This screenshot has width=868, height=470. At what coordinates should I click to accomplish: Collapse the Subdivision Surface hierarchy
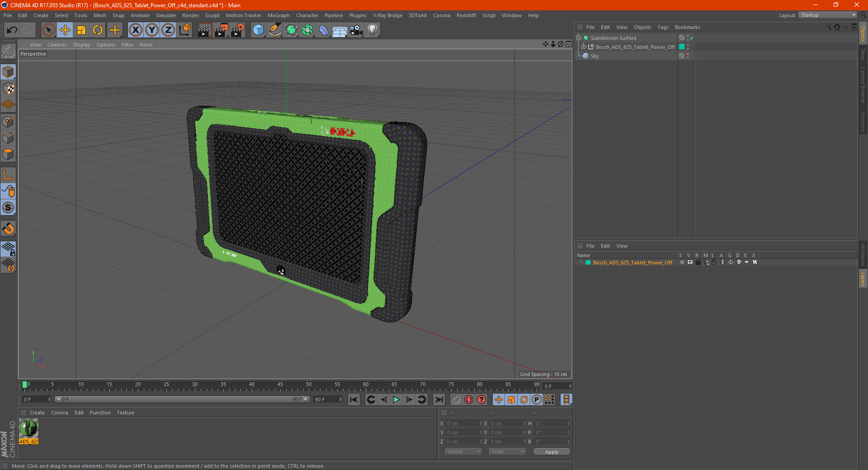(x=579, y=38)
